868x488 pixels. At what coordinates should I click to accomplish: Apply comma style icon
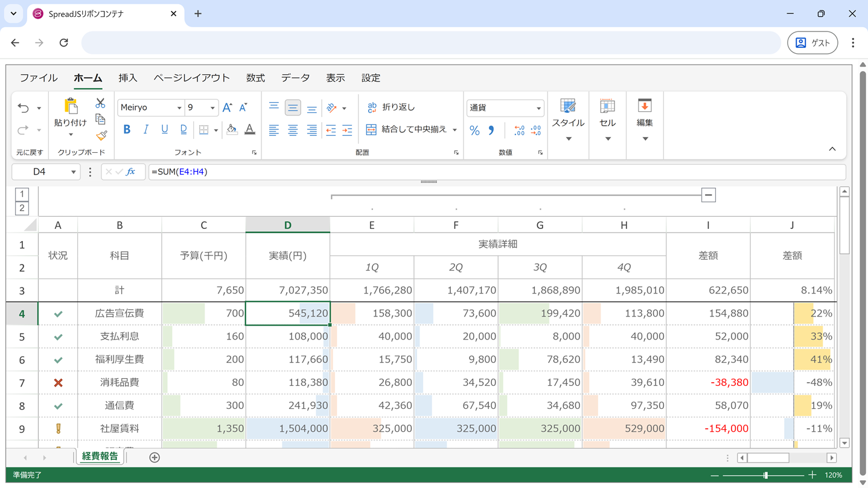click(x=491, y=130)
